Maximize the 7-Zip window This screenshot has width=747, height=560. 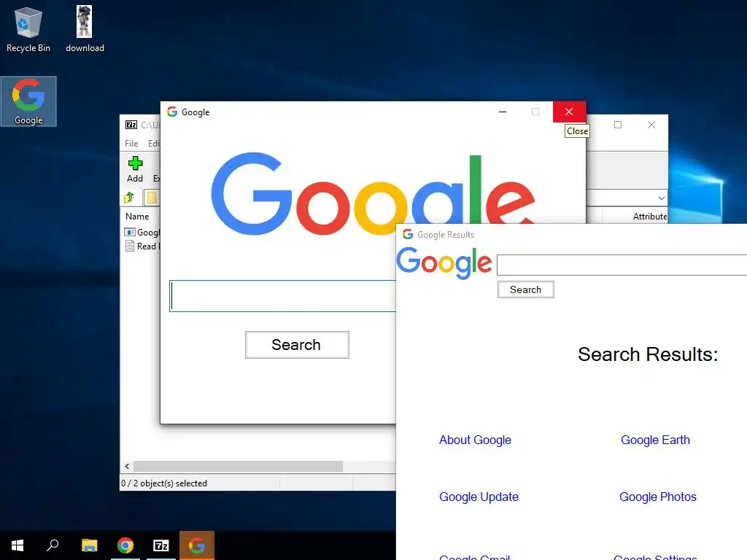pos(618,125)
